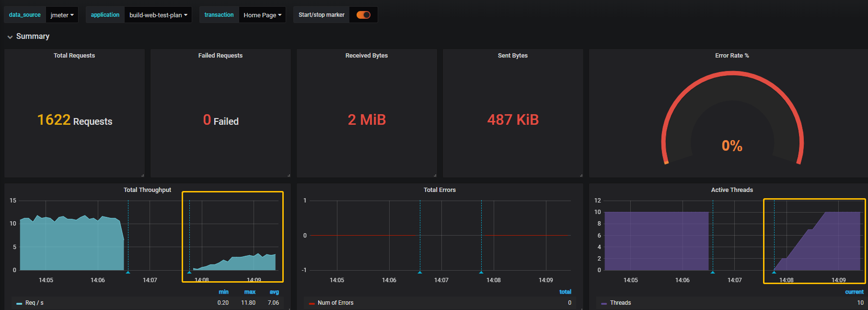Click the annotation marker in Active Threads near 14:06
The width and height of the screenshot is (868, 310).
[x=713, y=272]
